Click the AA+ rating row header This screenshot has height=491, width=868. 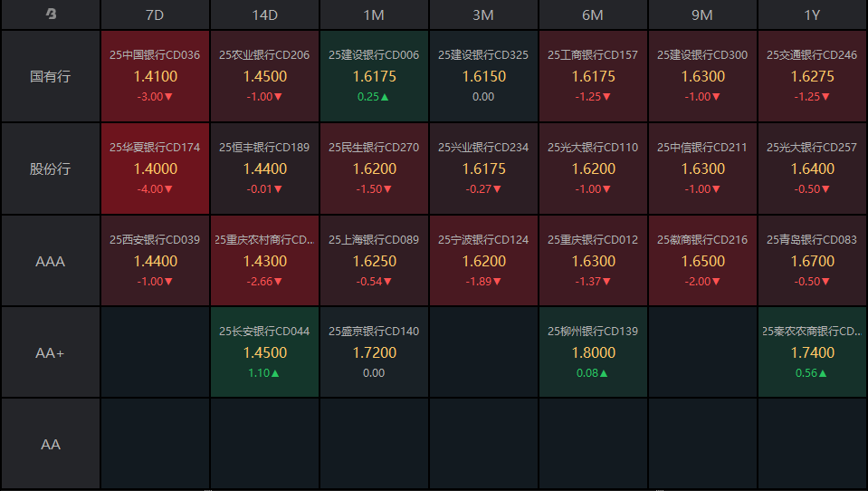coord(51,353)
